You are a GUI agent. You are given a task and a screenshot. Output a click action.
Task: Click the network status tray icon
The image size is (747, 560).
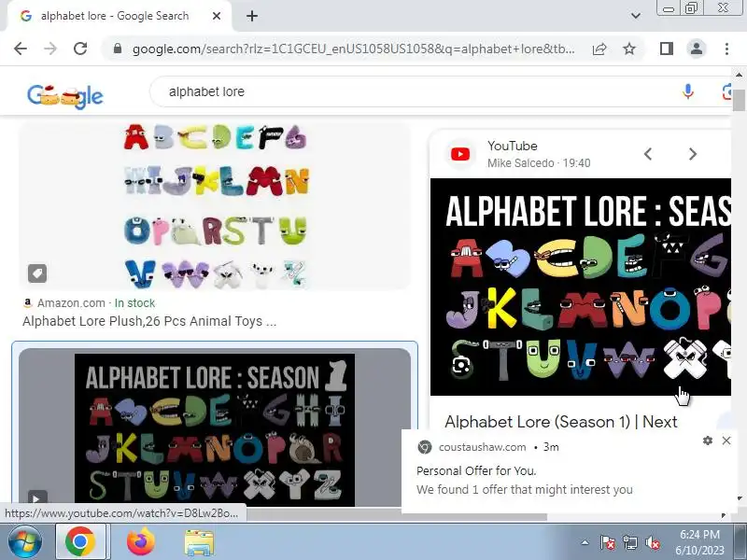click(629, 542)
